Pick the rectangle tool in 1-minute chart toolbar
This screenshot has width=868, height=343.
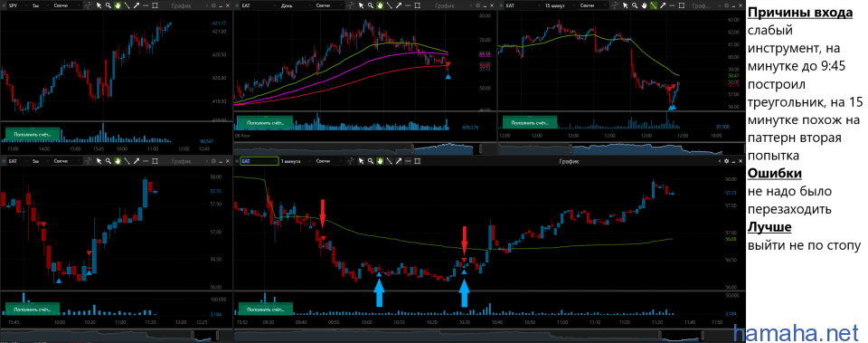pyautogui.click(x=417, y=161)
